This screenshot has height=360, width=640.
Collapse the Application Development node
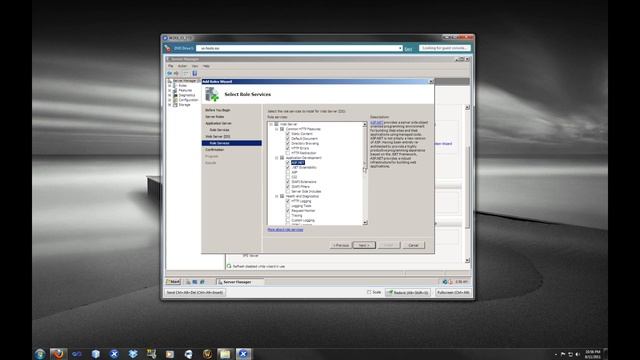[276, 158]
